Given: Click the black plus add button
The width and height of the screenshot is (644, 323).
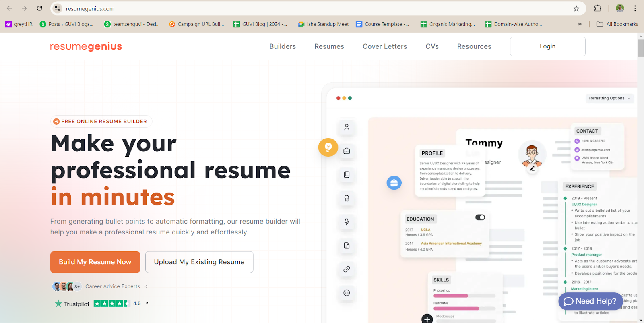Looking at the screenshot, I should 427,319.
